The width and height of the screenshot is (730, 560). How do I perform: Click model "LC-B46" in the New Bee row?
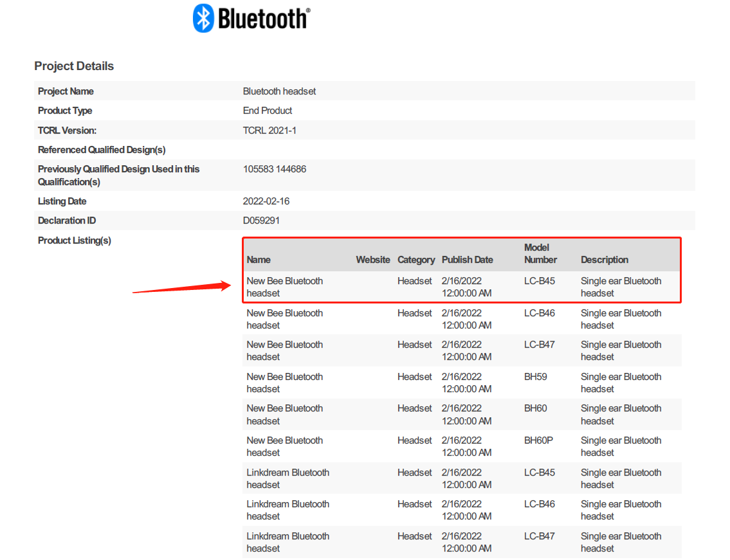click(539, 313)
